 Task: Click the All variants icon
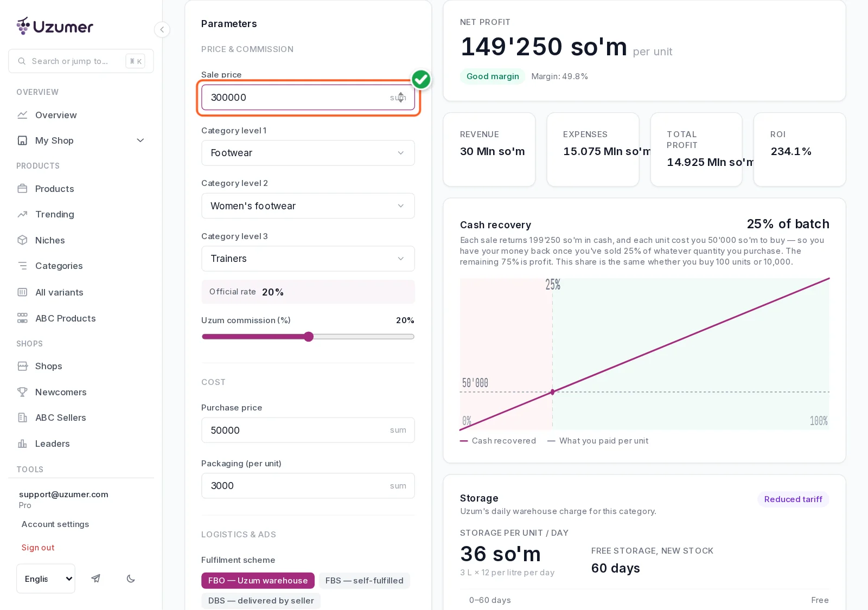(22, 292)
